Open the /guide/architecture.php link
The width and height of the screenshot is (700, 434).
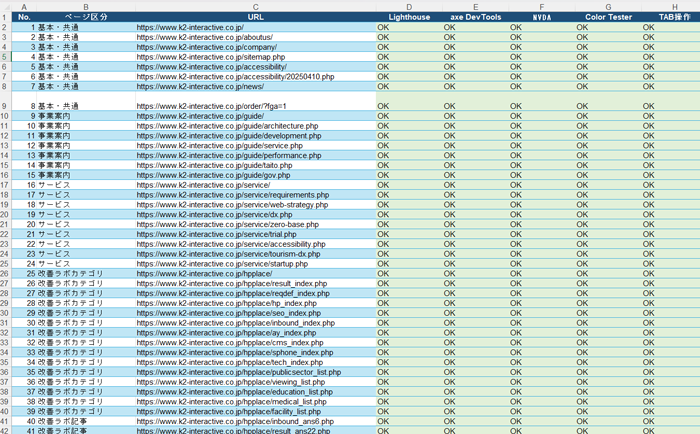pyautogui.click(x=227, y=125)
